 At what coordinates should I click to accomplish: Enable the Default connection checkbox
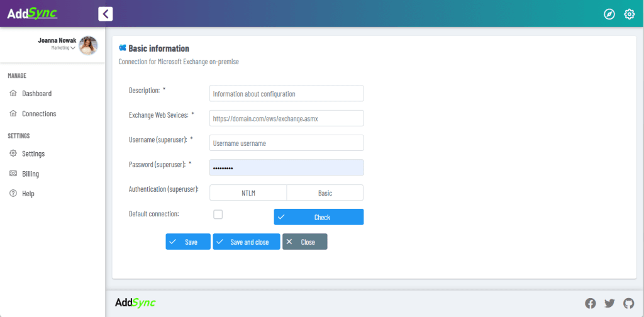point(218,214)
